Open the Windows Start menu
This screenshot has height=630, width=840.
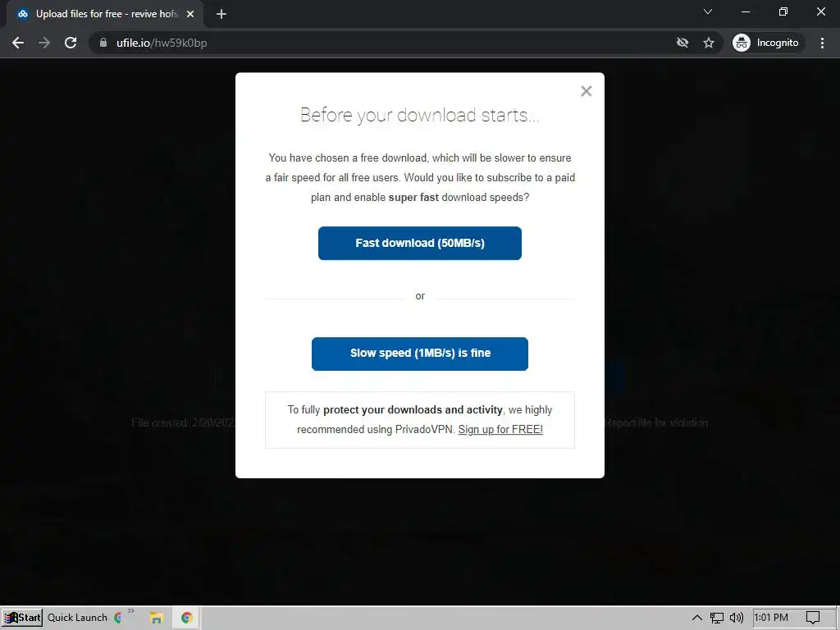pyautogui.click(x=22, y=618)
